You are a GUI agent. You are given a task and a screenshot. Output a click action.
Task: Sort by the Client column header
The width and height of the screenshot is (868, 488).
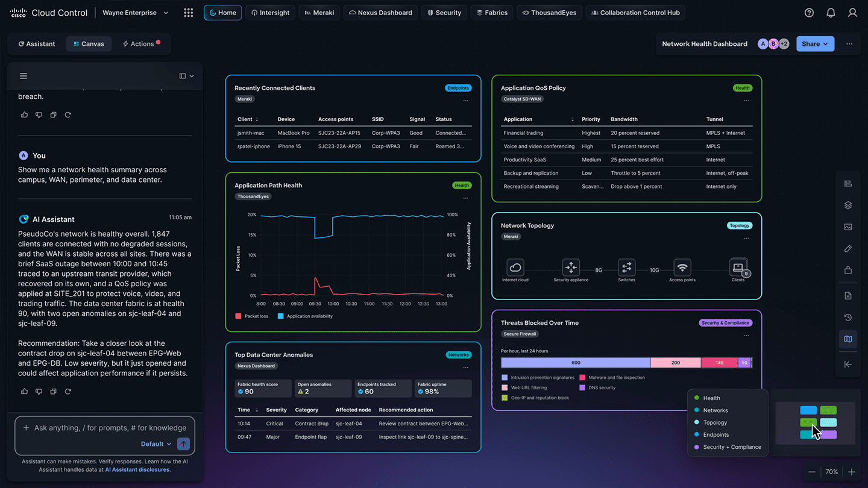[248, 119]
